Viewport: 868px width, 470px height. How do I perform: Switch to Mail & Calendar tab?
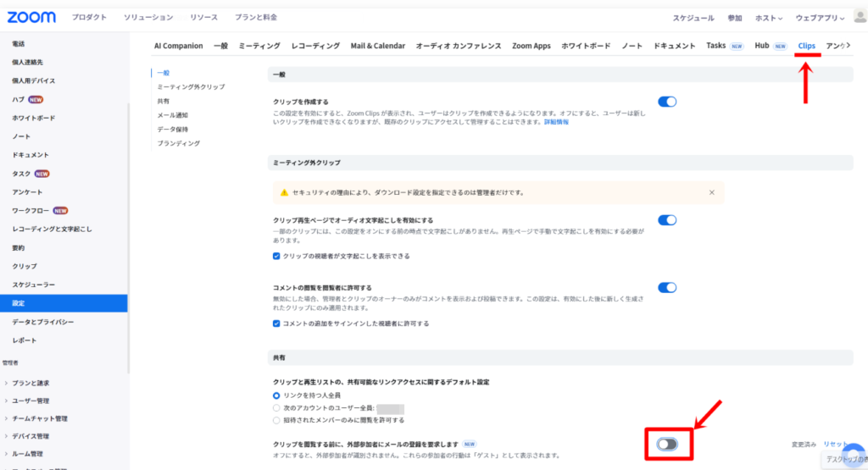[x=377, y=46]
